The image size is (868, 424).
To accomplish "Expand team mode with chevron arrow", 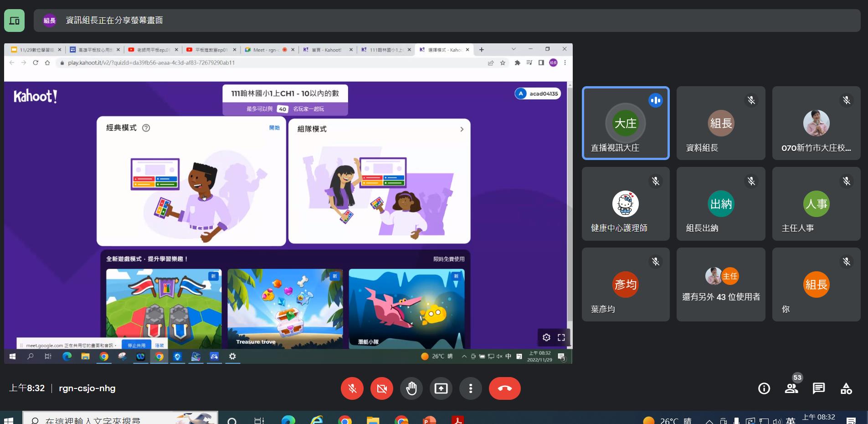I will coord(462,129).
